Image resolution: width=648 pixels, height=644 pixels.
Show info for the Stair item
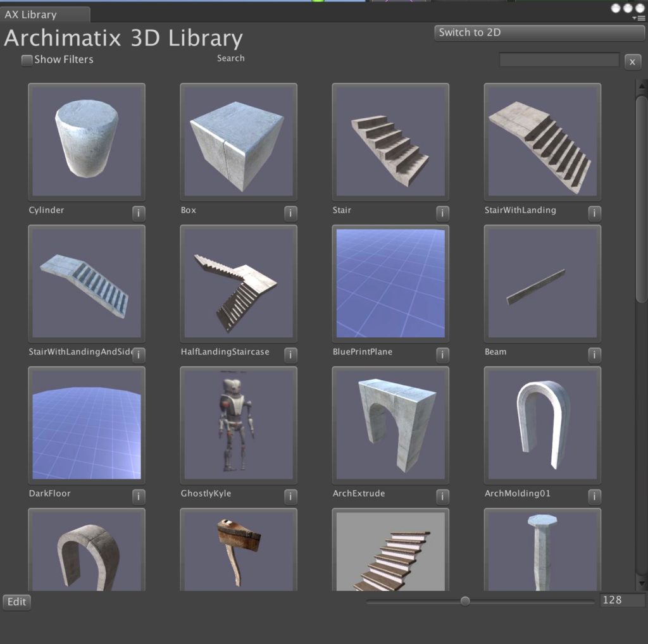click(442, 213)
